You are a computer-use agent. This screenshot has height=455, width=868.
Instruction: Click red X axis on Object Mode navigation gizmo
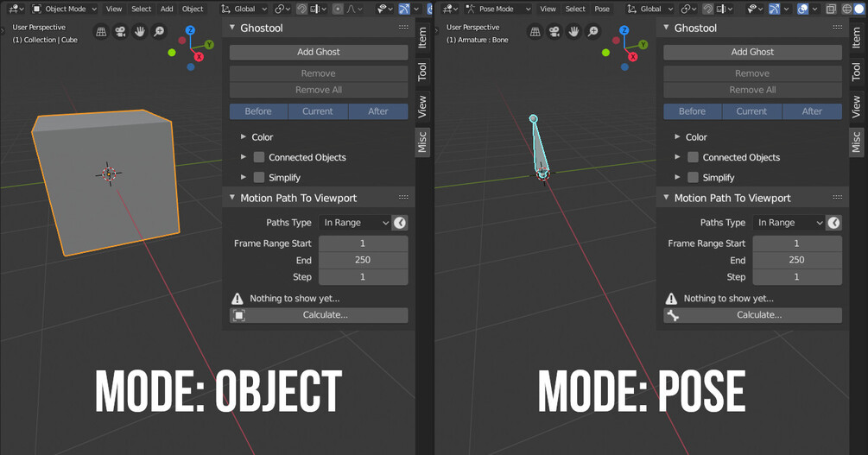199,56
